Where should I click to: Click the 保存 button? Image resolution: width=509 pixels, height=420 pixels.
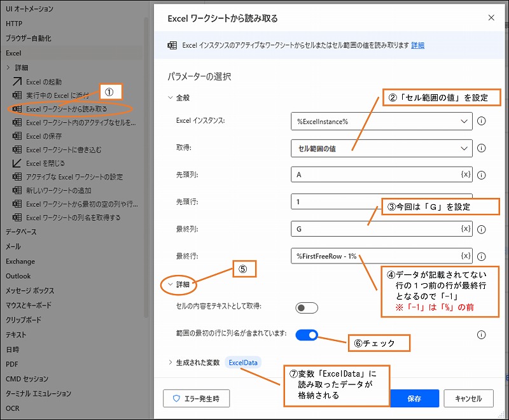(415, 398)
